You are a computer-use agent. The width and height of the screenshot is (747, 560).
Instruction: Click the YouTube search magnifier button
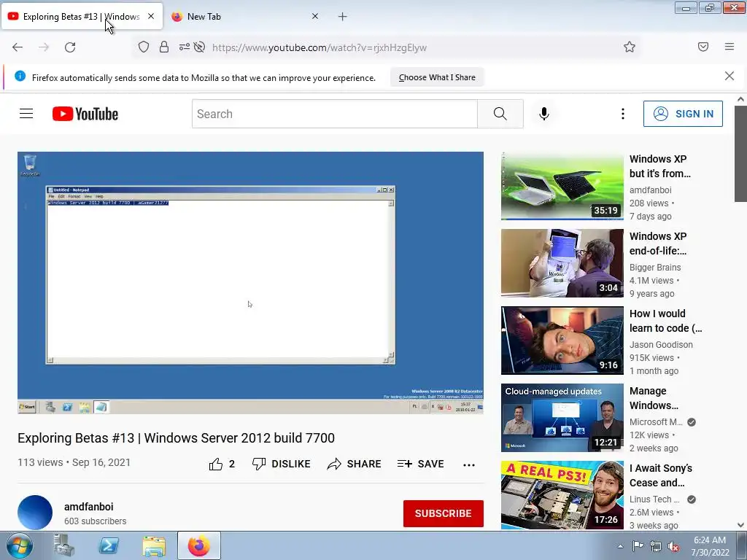pyautogui.click(x=500, y=114)
